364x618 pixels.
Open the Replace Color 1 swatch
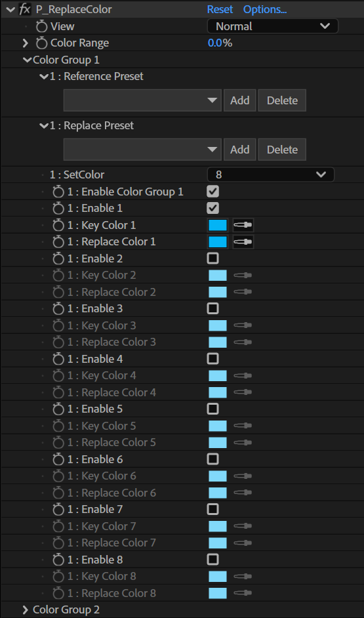click(x=218, y=241)
